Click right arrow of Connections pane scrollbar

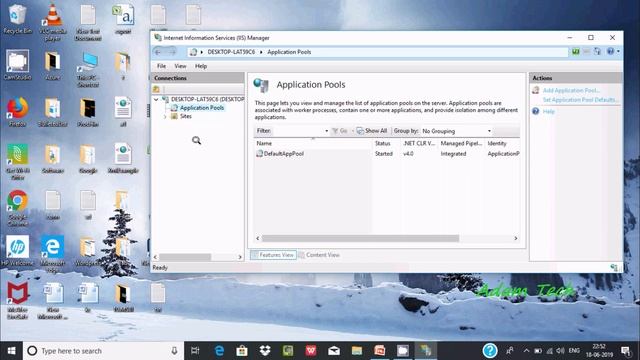[x=240, y=257]
